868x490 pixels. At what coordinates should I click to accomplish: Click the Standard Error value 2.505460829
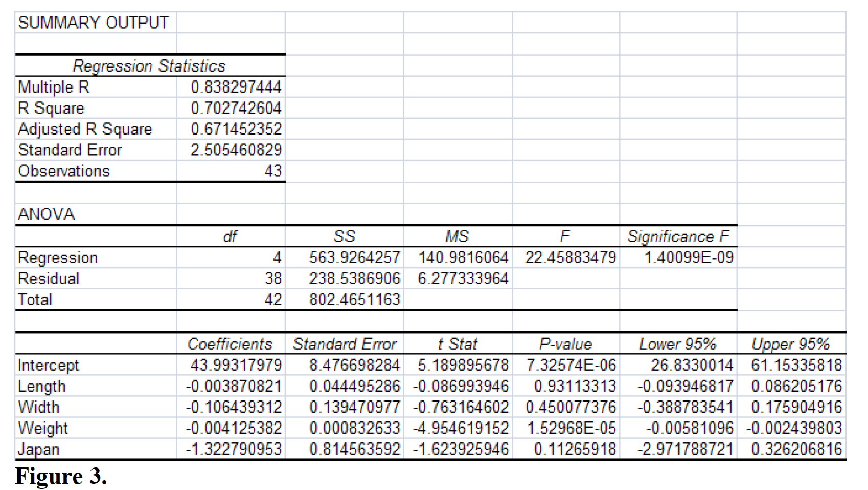pyautogui.click(x=235, y=150)
